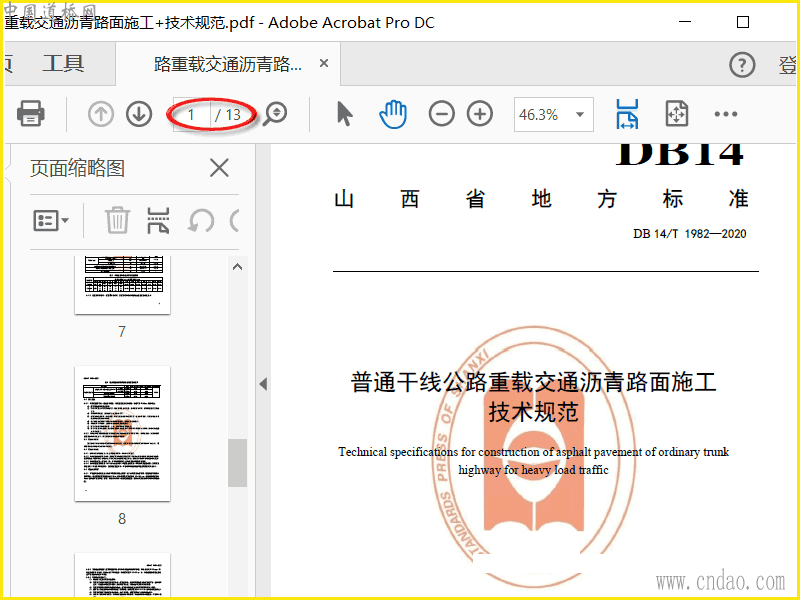Open page 7 thumbnail
Viewport: 800px width, 600px height.
(122, 285)
